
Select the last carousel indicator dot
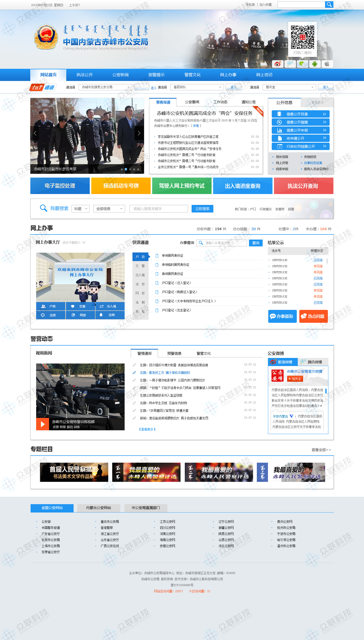pyautogui.click(x=138, y=169)
